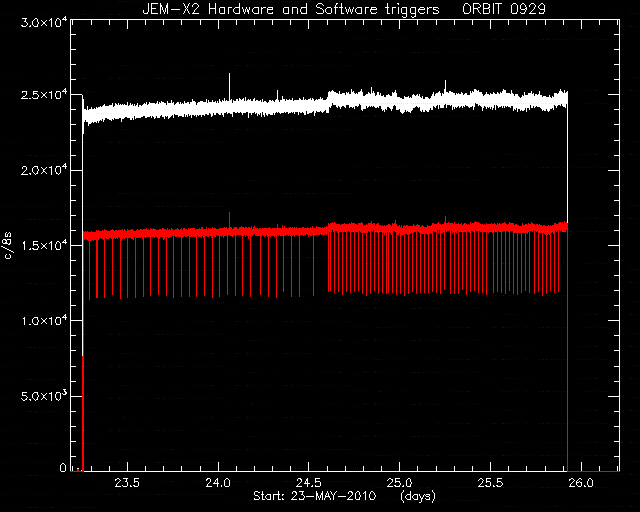
Task: Click the 26.0 x-axis tick label
Action: coord(580,483)
